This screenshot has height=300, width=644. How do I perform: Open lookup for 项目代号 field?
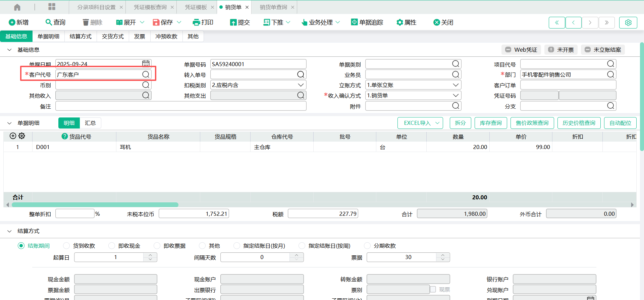click(611, 63)
